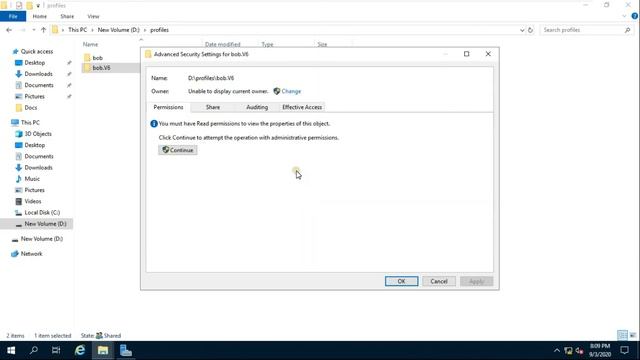Open the Music folder in sidebar
The width and height of the screenshot is (640, 360).
[32, 179]
